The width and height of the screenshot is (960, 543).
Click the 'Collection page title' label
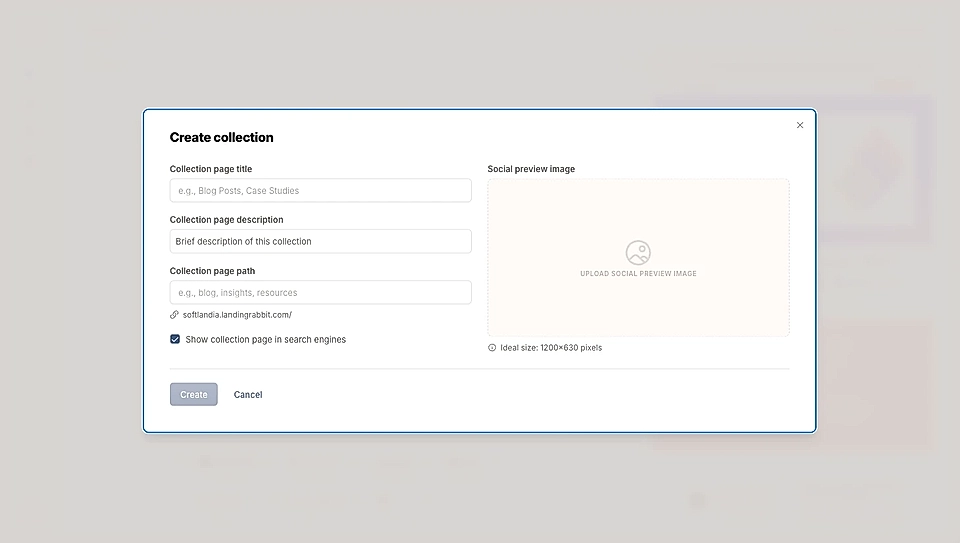[x=211, y=169]
